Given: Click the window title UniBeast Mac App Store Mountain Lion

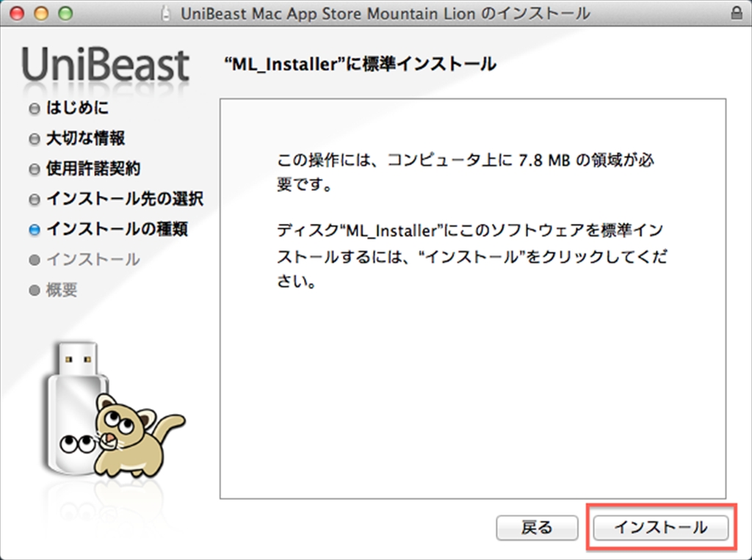Looking at the screenshot, I should click(x=385, y=13).
